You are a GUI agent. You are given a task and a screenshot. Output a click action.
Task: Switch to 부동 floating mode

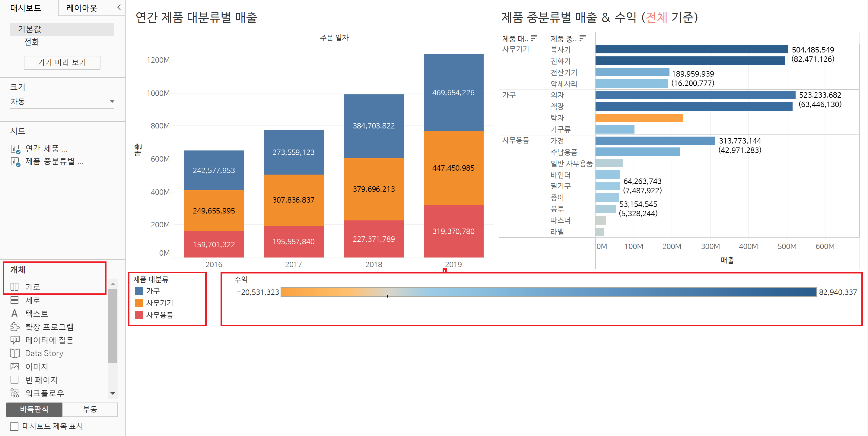tap(90, 409)
